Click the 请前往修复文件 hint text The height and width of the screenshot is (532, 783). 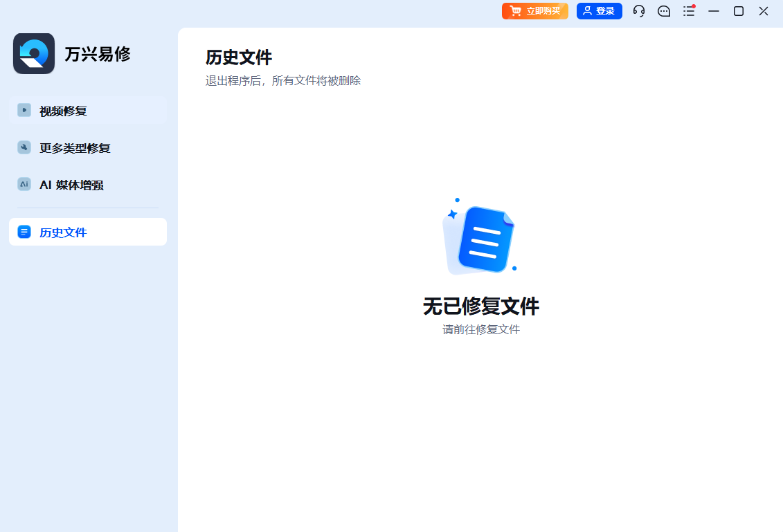click(481, 329)
